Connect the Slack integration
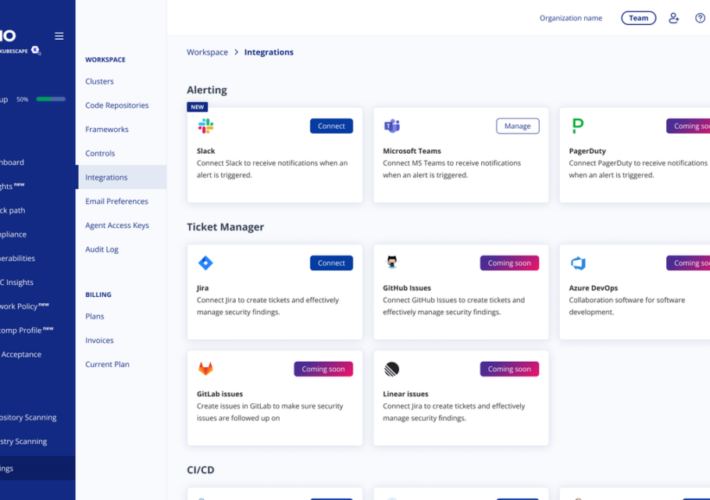The width and height of the screenshot is (710, 500). click(x=331, y=126)
